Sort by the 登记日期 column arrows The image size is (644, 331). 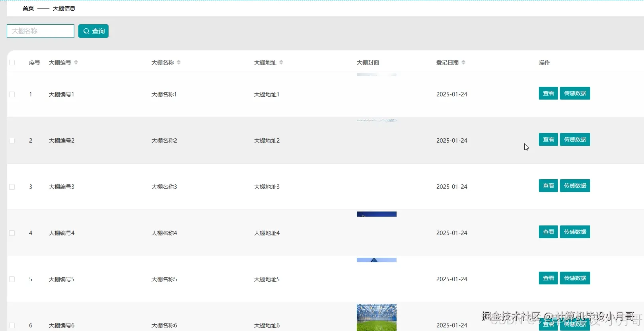click(x=463, y=63)
